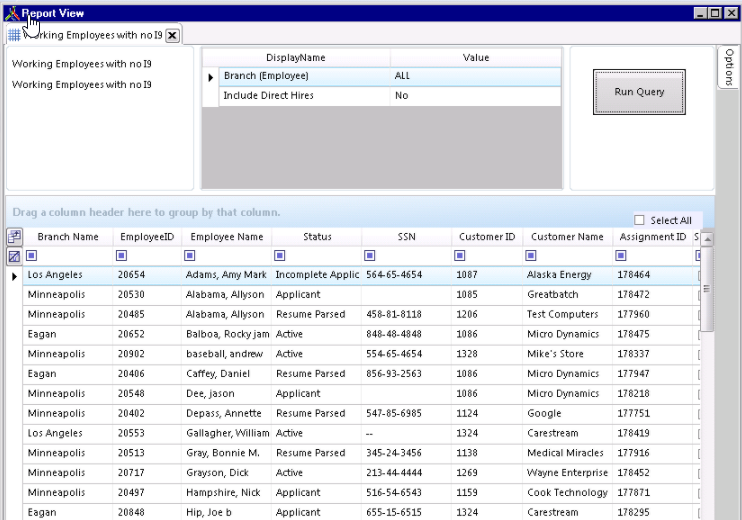
Task: Open the Options side panel tab
Action: point(729,67)
